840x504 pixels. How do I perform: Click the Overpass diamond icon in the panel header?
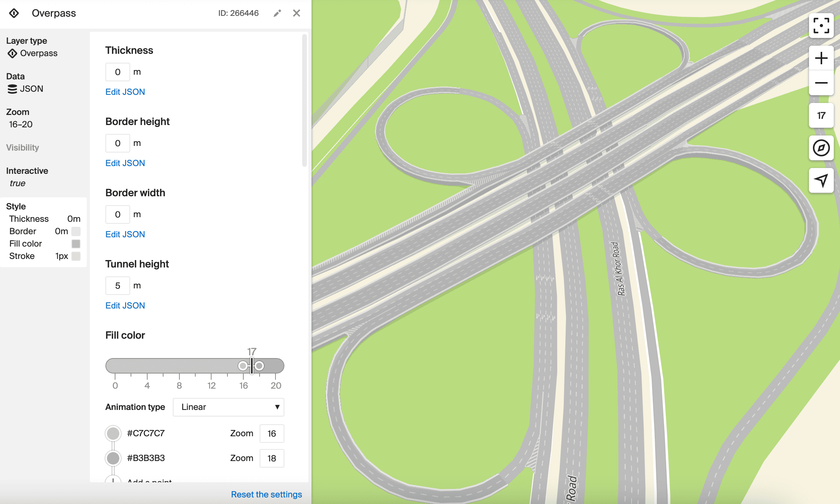14,13
